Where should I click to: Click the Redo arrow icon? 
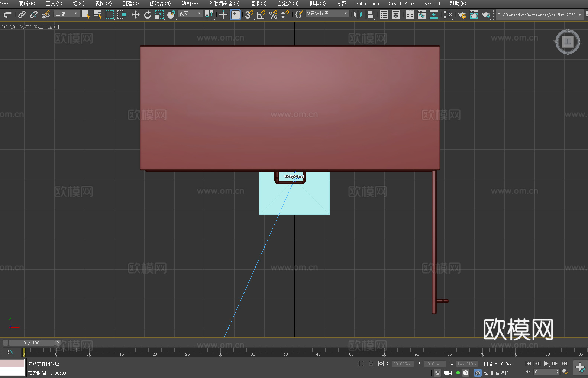pyautogui.click(x=7, y=14)
